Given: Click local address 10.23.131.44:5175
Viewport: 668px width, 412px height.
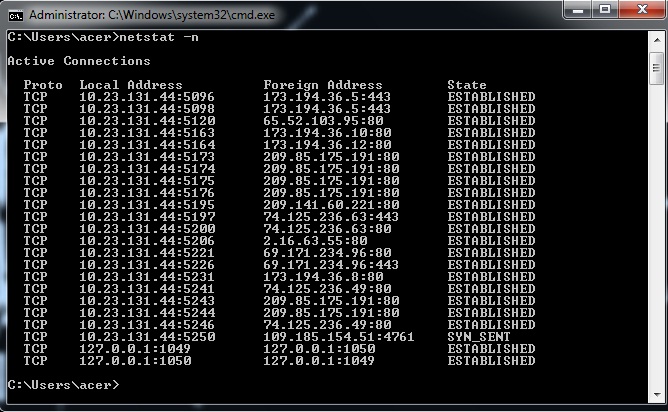Looking at the screenshot, I should [147, 181].
